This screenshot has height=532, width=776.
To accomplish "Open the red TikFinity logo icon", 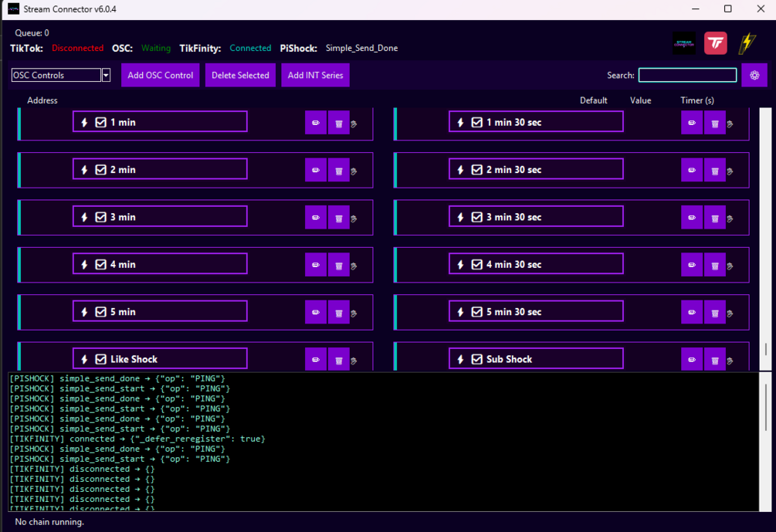I will click(x=716, y=43).
